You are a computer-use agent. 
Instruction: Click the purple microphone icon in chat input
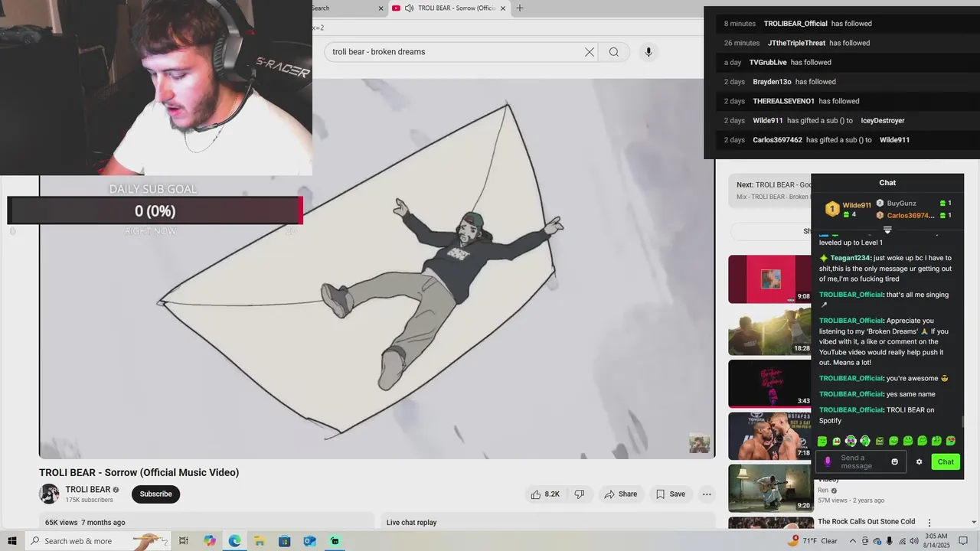[x=827, y=461]
